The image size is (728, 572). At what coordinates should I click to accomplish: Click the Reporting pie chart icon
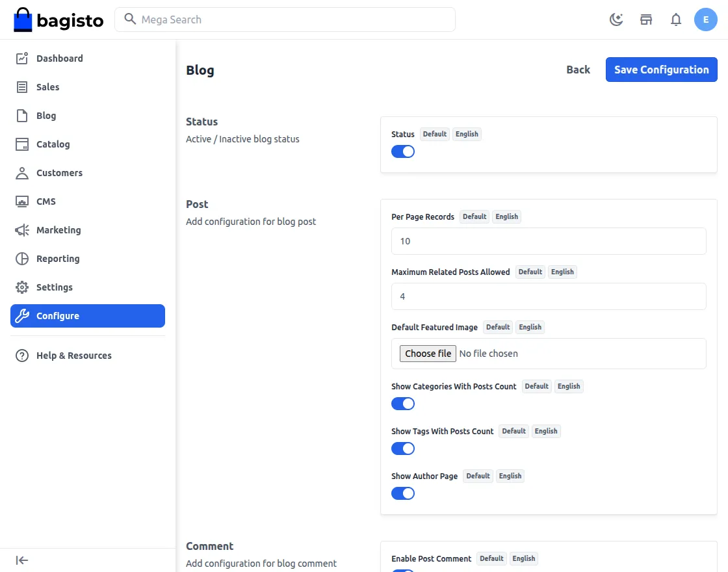tap(22, 259)
